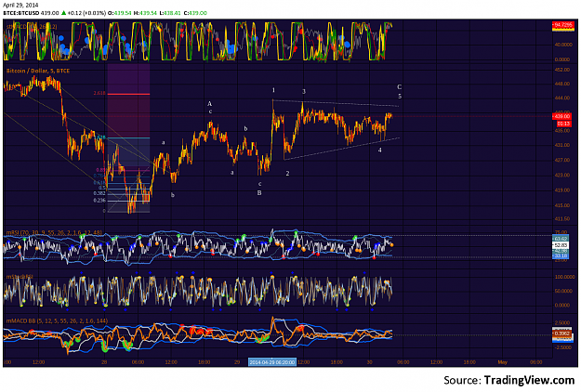Viewport: 581px width, 392px height.
Task: Click the 52.83 RSI value label
Action: (x=561, y=245)
